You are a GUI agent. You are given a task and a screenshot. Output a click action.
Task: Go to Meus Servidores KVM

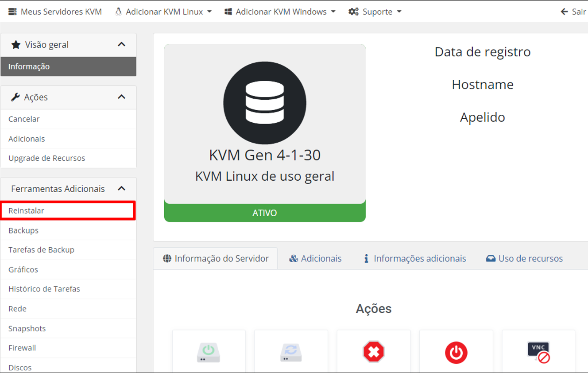tap(55, 12)
